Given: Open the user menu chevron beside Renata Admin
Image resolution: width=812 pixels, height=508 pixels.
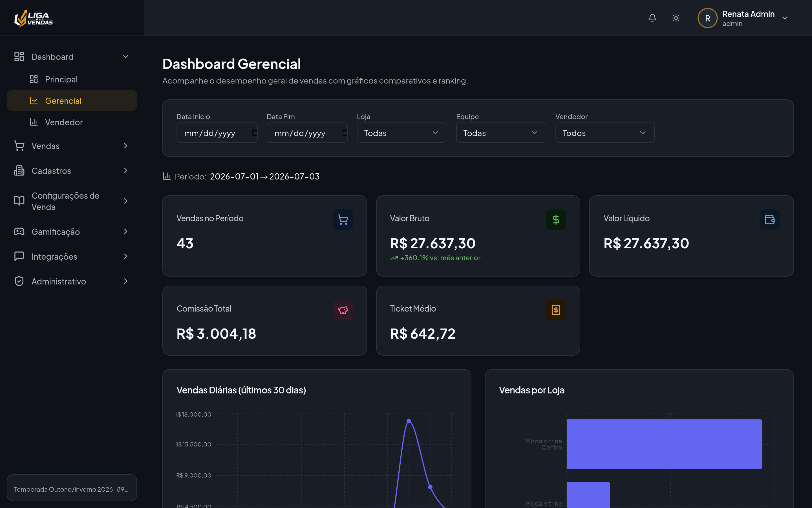Looking at the screenshot, I should pos(785,18).
